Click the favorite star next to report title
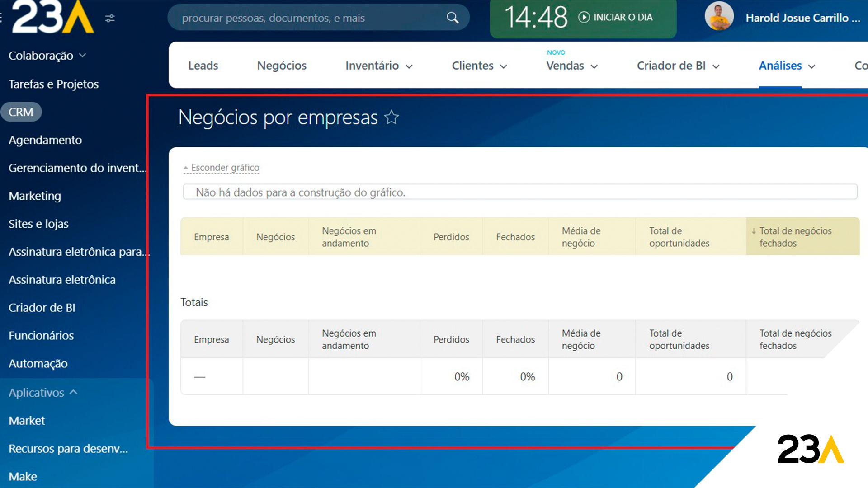This screenshot has width=868, height=488. pyautogui.click(x=392, y=117)
